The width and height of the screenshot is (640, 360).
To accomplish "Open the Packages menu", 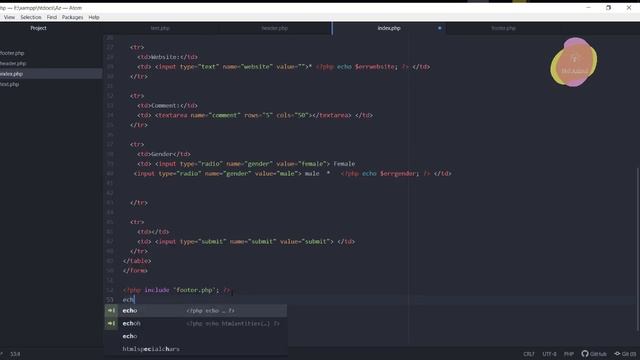I will (x=72, y=17).
